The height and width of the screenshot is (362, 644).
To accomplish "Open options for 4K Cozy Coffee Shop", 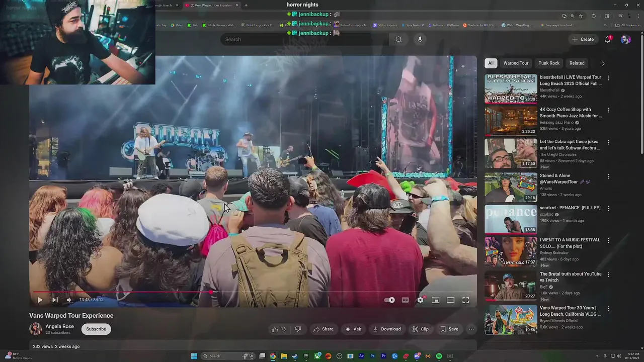I will 608,110.
